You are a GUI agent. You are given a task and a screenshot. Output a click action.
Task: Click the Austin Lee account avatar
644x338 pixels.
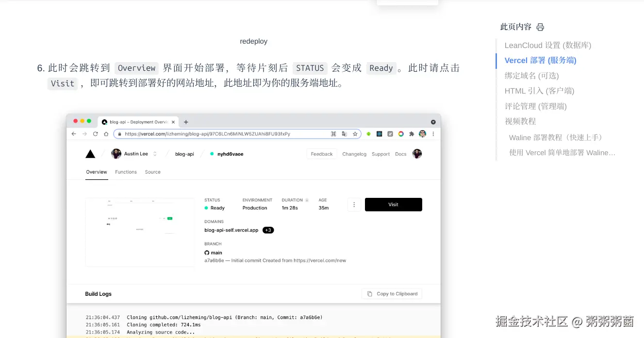pyautogui.click(x=116, y=154)
